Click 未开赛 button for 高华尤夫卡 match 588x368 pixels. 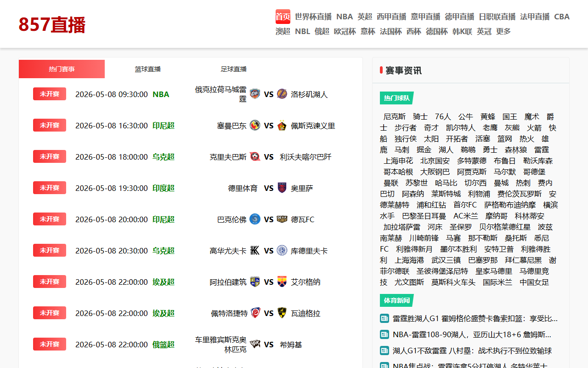click(x=50, y=250)
